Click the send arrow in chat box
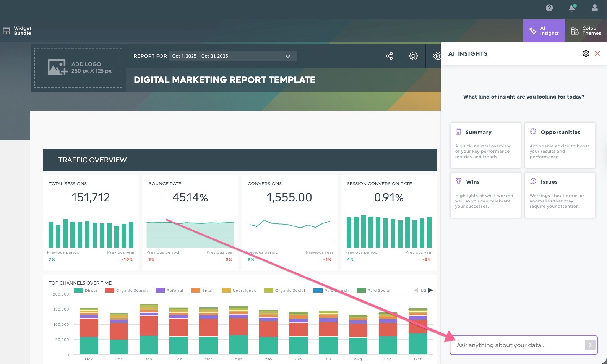Viewport: 607px width, 364px height. coord(590,345)
